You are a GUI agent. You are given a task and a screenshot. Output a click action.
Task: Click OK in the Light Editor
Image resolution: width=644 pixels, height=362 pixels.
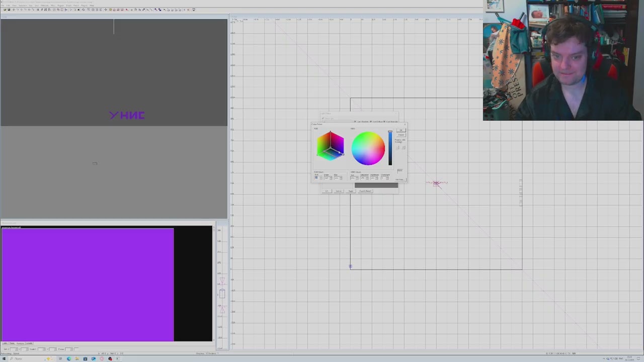coord(327,191)
